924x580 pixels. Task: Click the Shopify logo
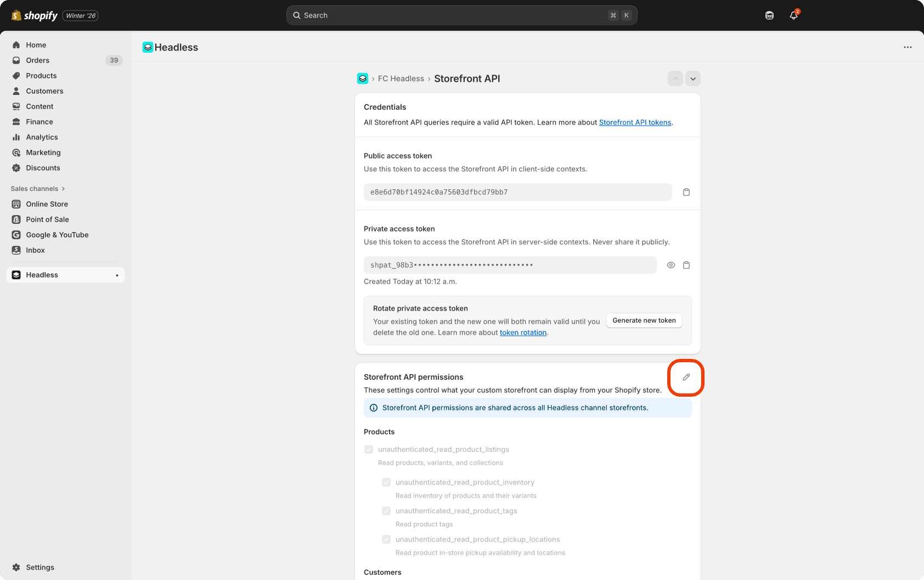coord(35,15)
